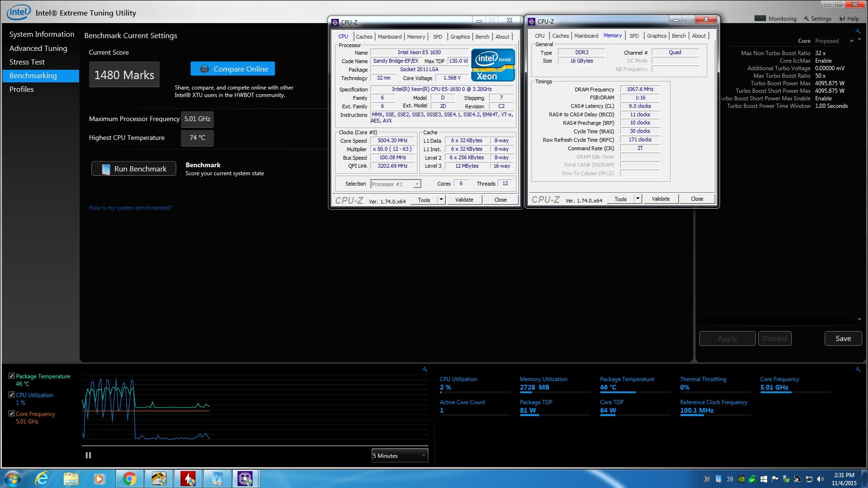This screenshot has height=488, width=868.
Task: Click Compare Online button
Action: click(x=233, y=69)
